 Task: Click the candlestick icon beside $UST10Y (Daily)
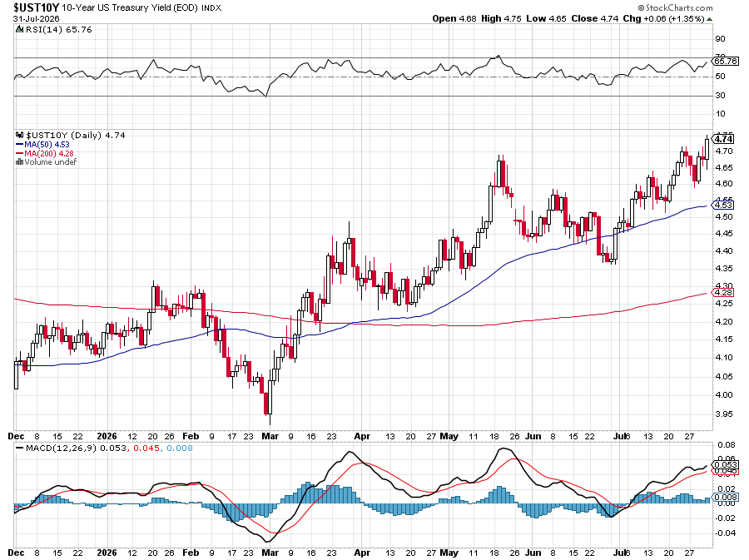pos(20,135)
